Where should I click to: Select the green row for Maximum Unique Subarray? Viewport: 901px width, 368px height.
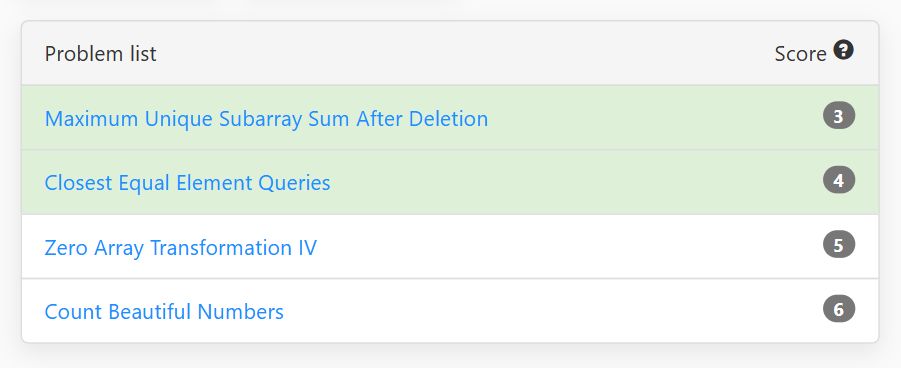click(450, 118)
